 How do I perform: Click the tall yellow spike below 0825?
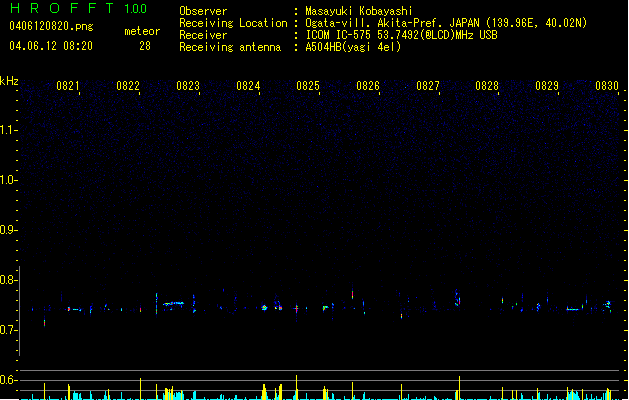pyautogui.click(x=296, y=387)
